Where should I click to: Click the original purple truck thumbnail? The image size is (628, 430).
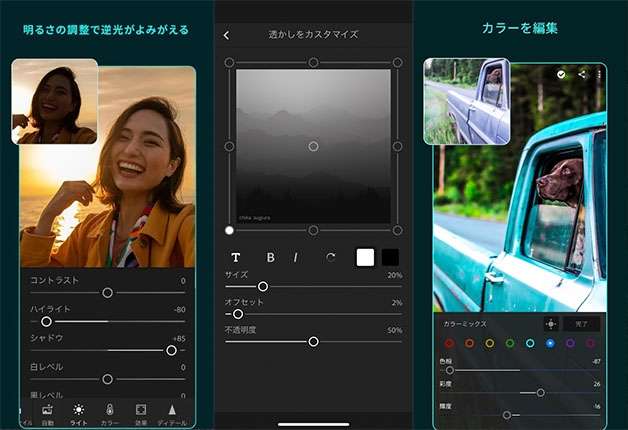(x=467, y=101)
